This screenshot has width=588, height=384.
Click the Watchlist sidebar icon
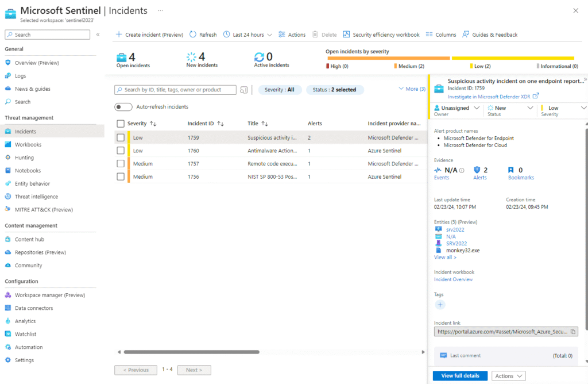click(x=8, y=334)
